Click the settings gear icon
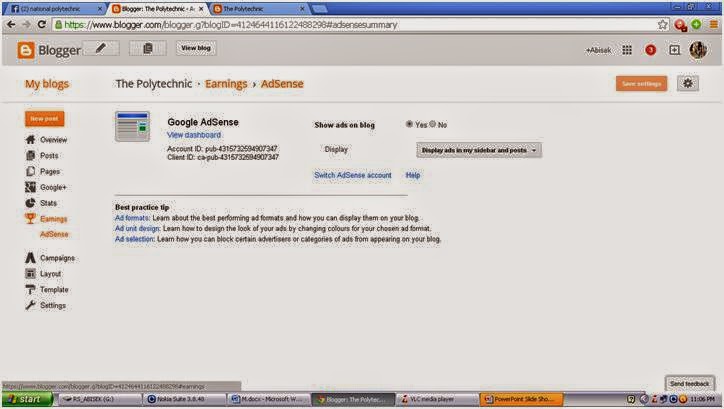This screenshot has width=724, height=409. [688, 84]
